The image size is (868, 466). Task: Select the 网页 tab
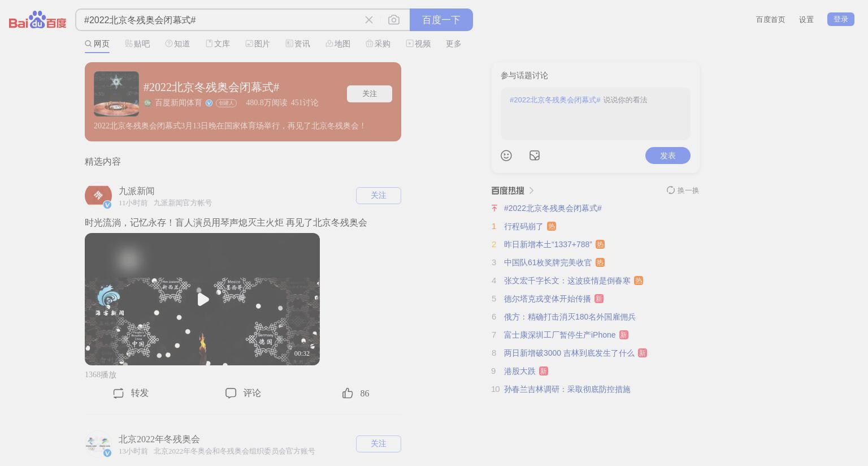tap(97, 44)
